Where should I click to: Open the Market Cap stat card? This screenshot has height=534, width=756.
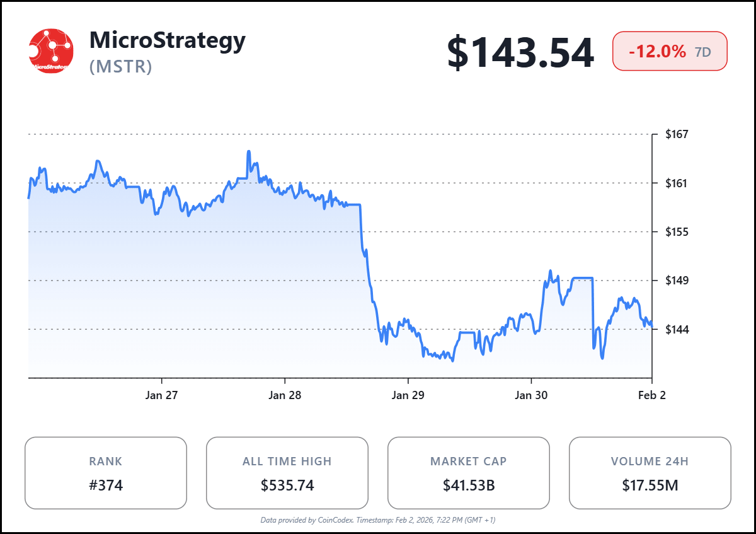pos(469,473)
